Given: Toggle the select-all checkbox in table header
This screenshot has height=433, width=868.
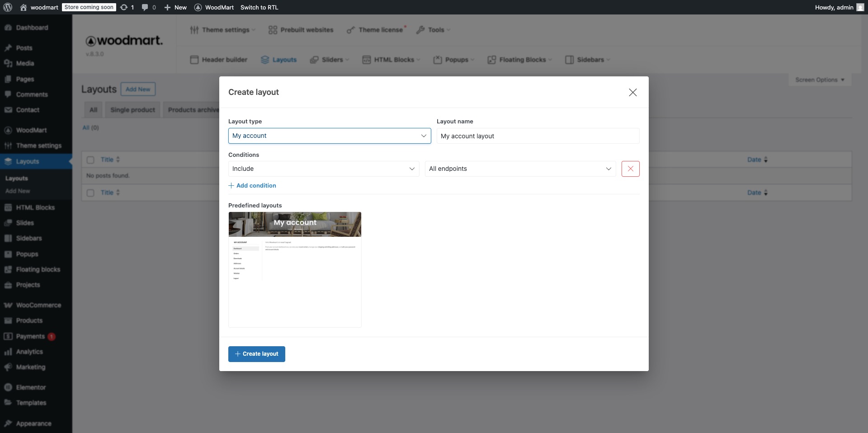Looking at the screenshot, I should pyautogui.click(x=90, y=160).
